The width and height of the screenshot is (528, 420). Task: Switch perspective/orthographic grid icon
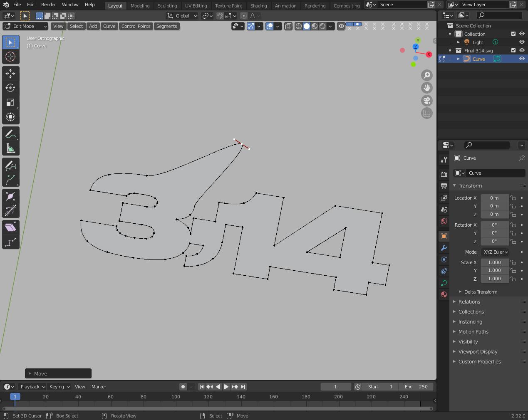click(427, 113)
